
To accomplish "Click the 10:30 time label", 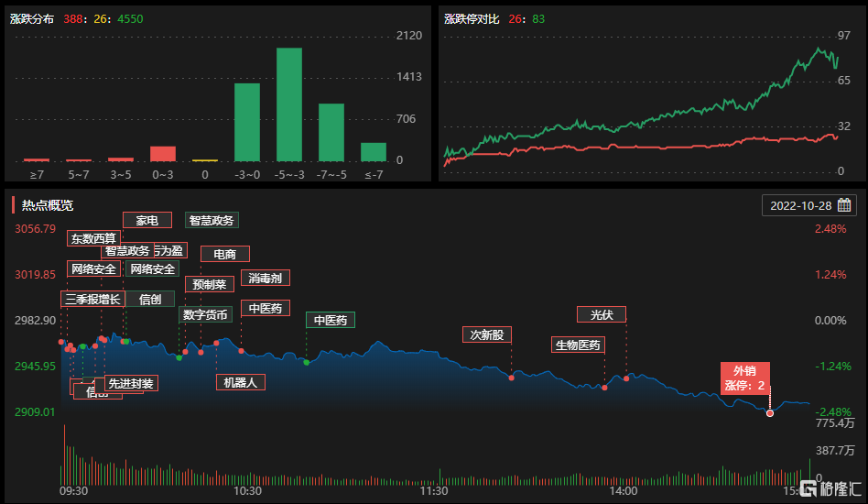I will pyautogui.click(x=247, y=490).
